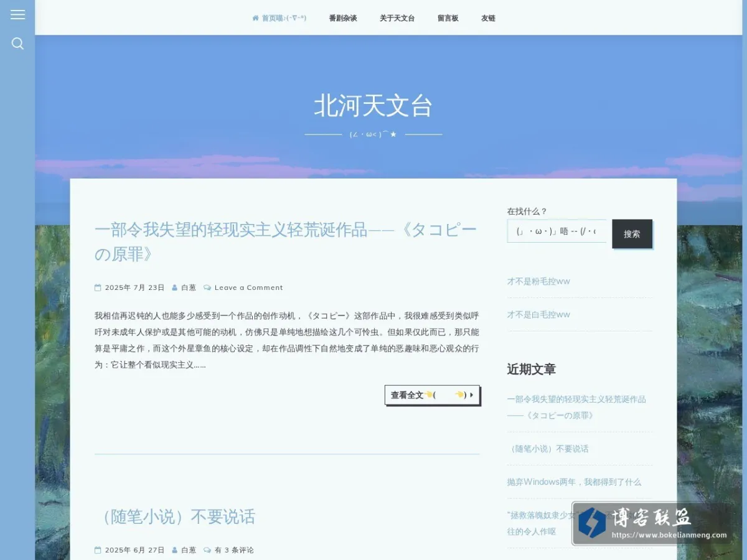Open recent post 抛弃Windows两年,我都得到了什么
747x560 pixels.
[x=574, y=482]
